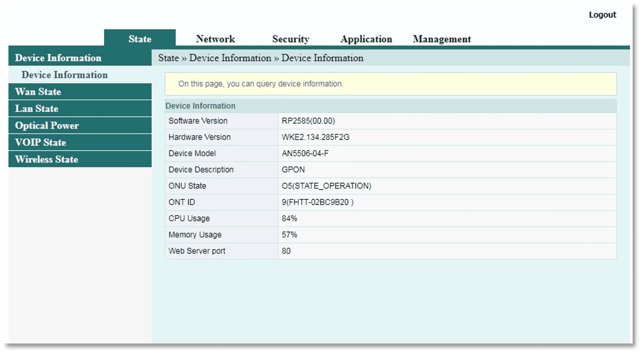
Task: Open VOIP State section
Action: (40, 142)
